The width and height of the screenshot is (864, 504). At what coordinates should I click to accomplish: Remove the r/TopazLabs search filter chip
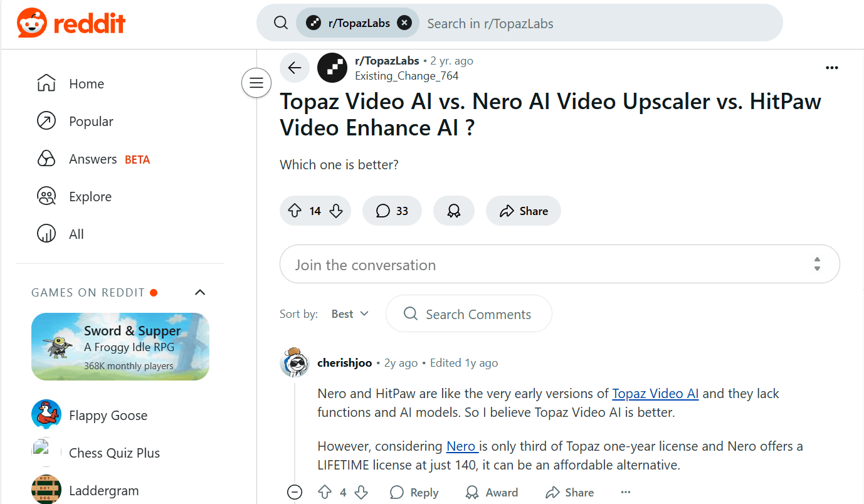click(x=405, y=23)
